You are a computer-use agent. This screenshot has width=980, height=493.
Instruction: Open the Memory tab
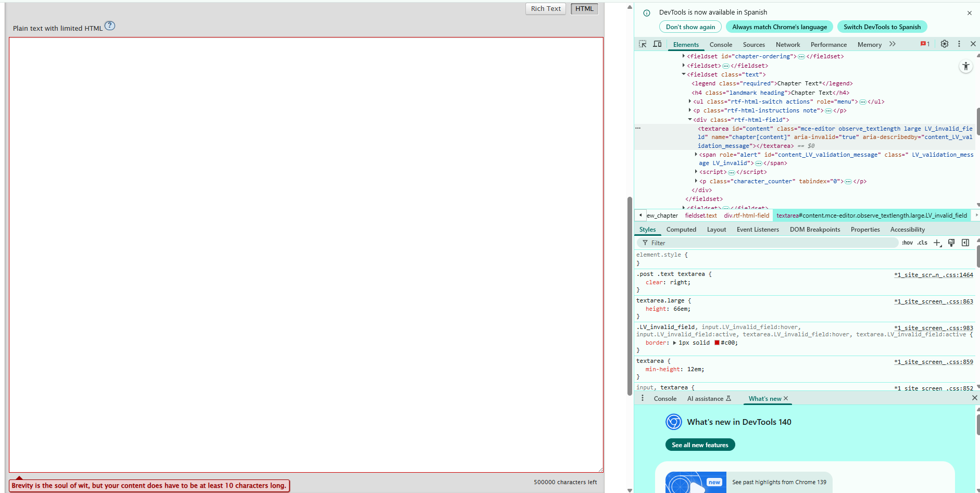coord(870,45)
